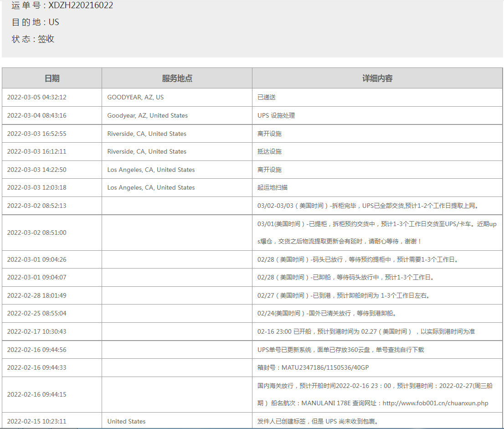Open the fob001.cn chuanxun query URL
This screenshot has width=504, height=429.
pos(435,403)
